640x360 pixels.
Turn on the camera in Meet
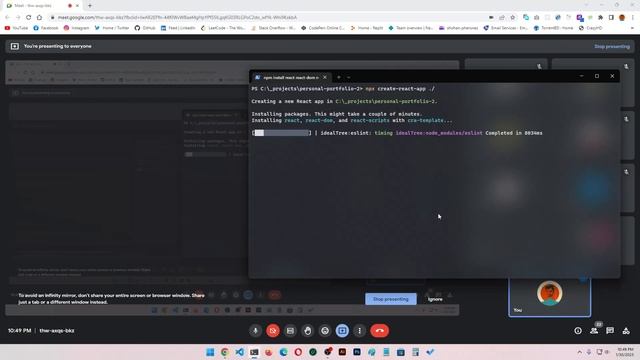[x=273, y=331]
